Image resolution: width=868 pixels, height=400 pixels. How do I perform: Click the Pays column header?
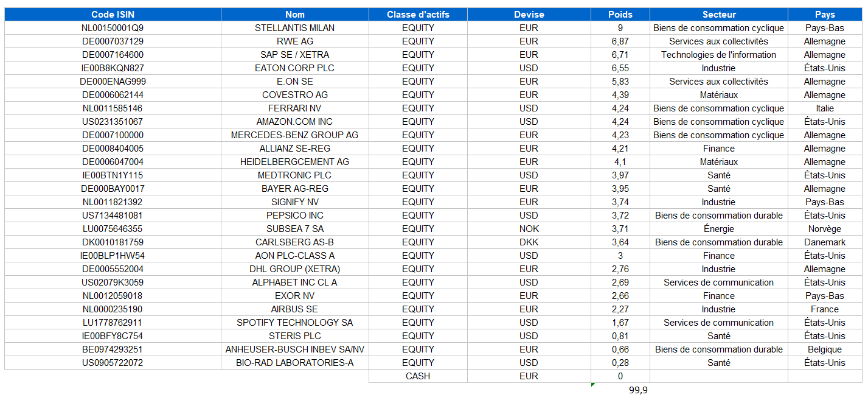824,15
